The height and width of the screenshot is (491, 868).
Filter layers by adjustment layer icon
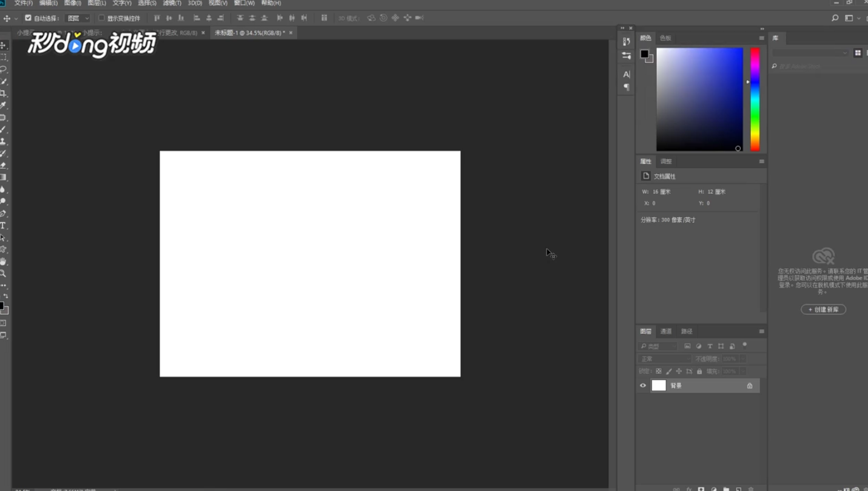tap(699, 346)
